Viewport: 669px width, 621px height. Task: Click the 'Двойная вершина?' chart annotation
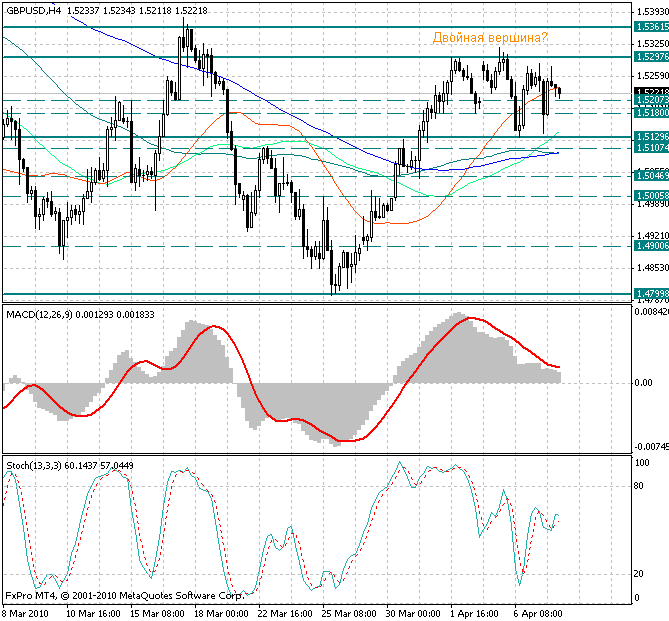tap(489, 38)
